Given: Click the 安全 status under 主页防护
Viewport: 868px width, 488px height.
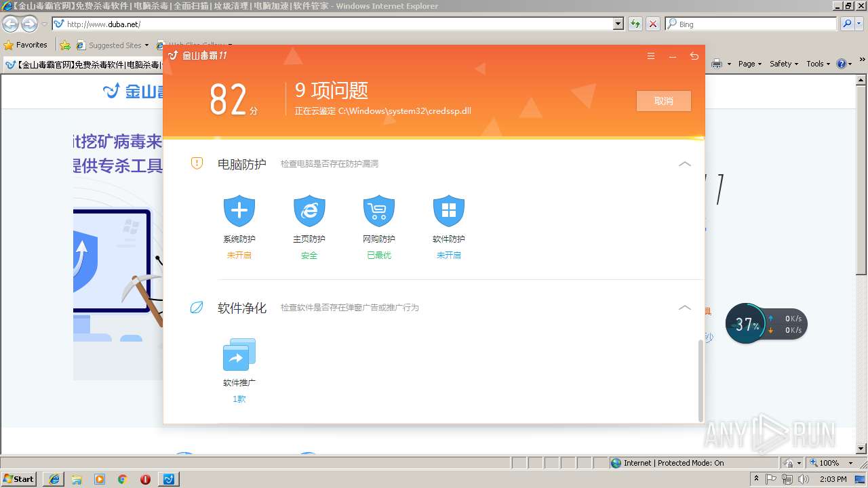Looking at the screenshot, I should (x=309, y=256).
